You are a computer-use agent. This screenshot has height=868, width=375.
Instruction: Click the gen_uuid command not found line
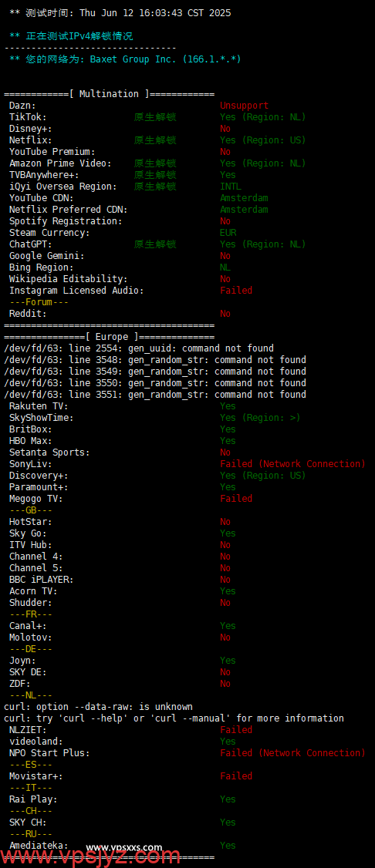tap(139, 348)
